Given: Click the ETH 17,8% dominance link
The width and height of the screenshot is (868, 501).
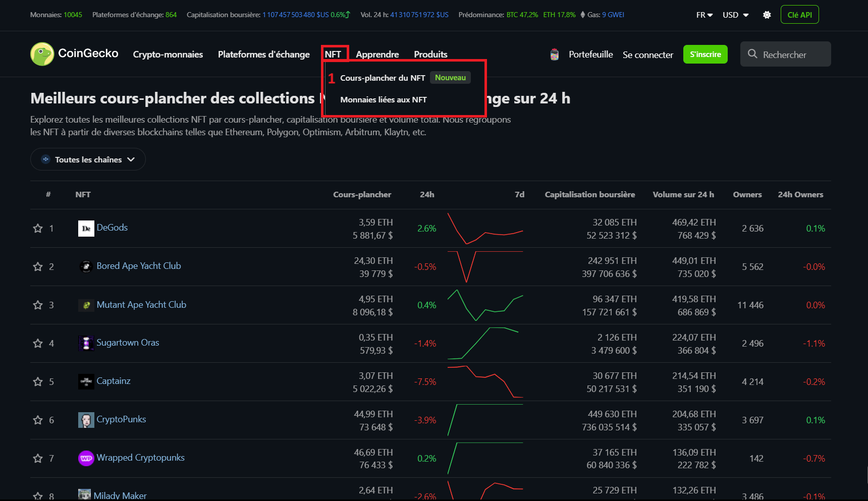Looking at the screenshot, I should point(559,15).
